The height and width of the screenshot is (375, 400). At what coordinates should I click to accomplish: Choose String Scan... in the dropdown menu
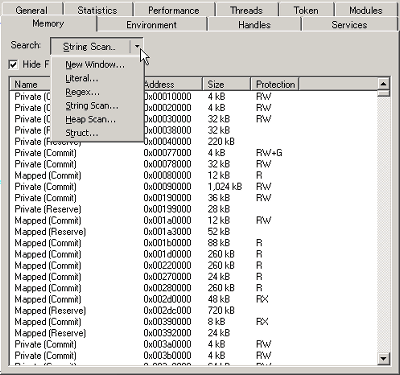[x=98, y=106]
